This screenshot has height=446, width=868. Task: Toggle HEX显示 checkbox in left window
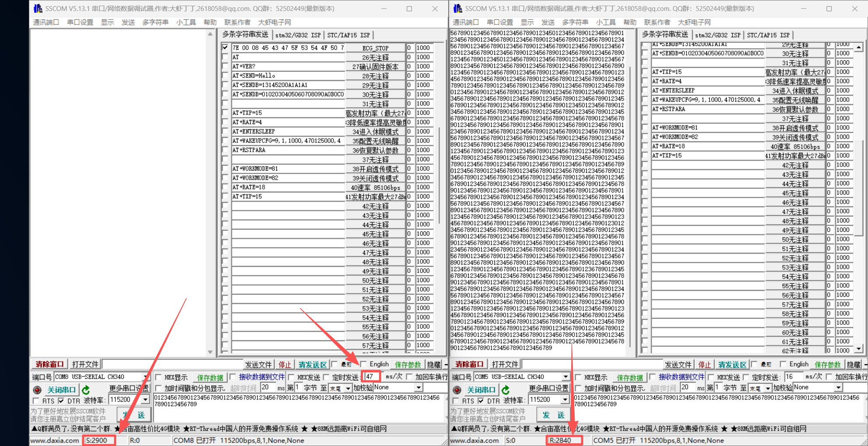point(159,377)
